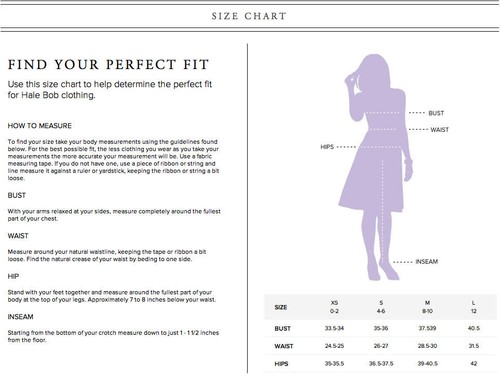Click the M waist value 28.5-30
This screenshot has height=381, width=500.
pos(427,346)
